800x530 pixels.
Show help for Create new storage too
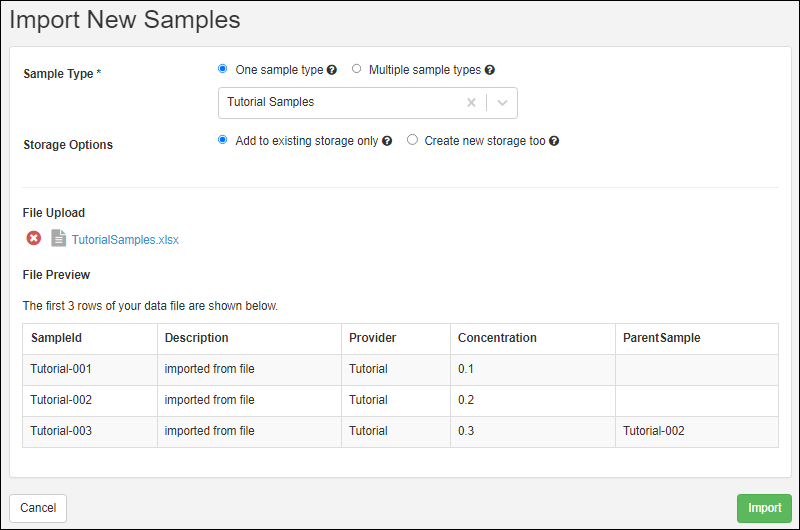coord(554,141)
